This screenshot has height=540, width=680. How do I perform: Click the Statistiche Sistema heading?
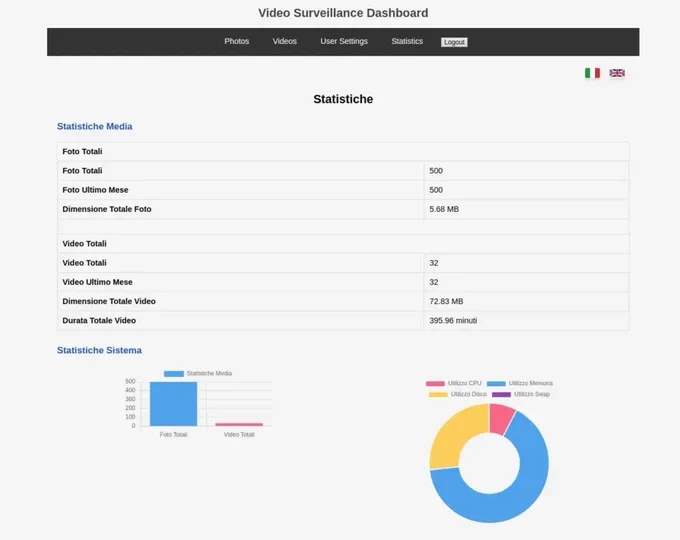99,350
